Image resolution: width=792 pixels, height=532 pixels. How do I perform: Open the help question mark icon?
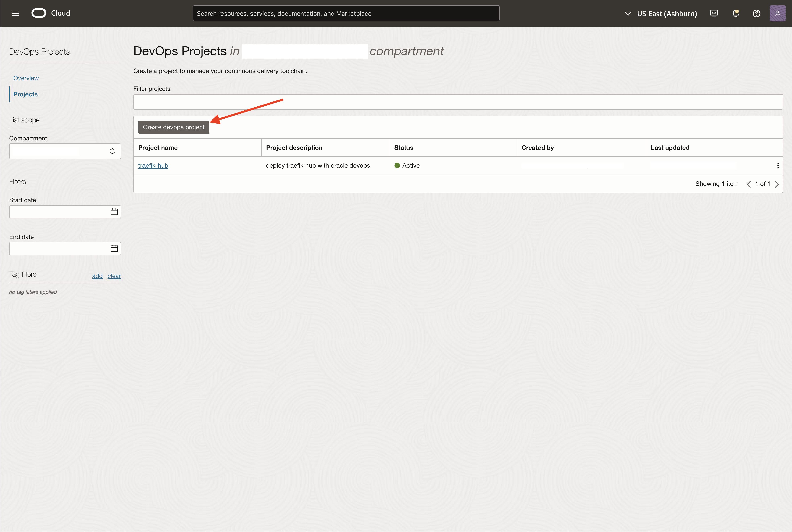(x=756, y=13)
